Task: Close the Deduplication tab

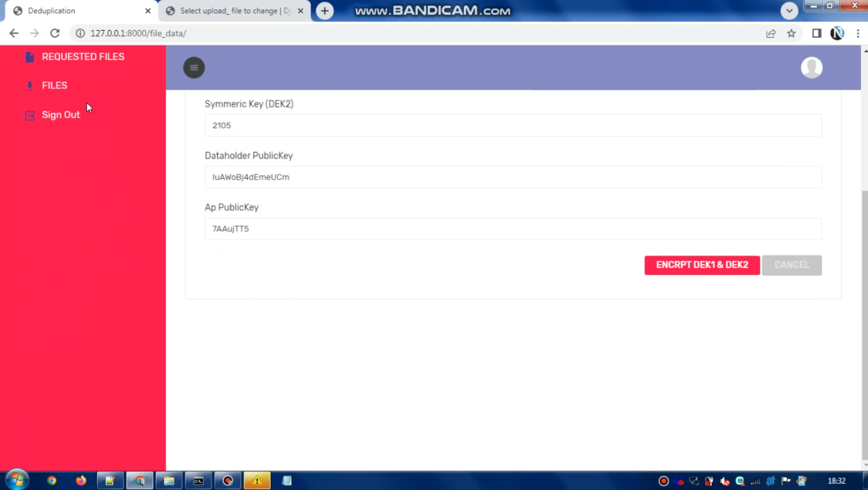Action: point(148,11)
